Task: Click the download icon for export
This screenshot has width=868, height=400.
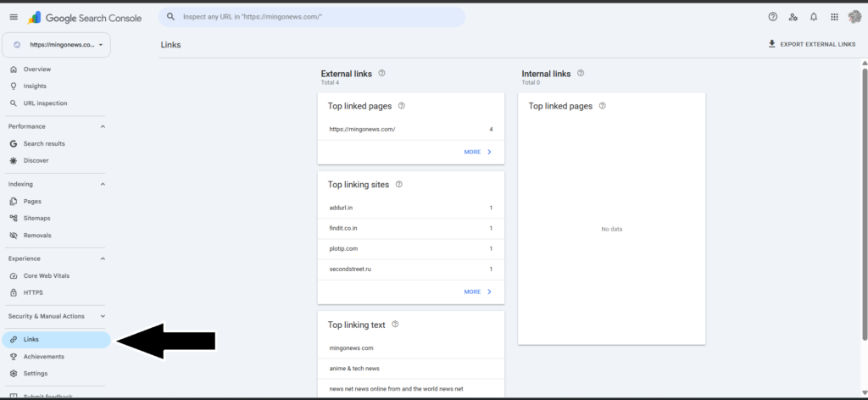Action: pos(771,44)
